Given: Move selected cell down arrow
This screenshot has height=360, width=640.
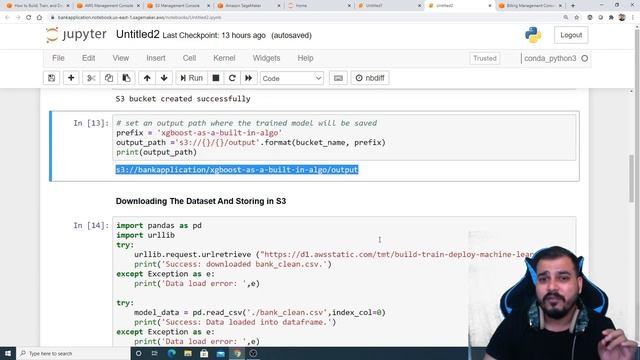Looking at the screenshot, I should 164,78.
